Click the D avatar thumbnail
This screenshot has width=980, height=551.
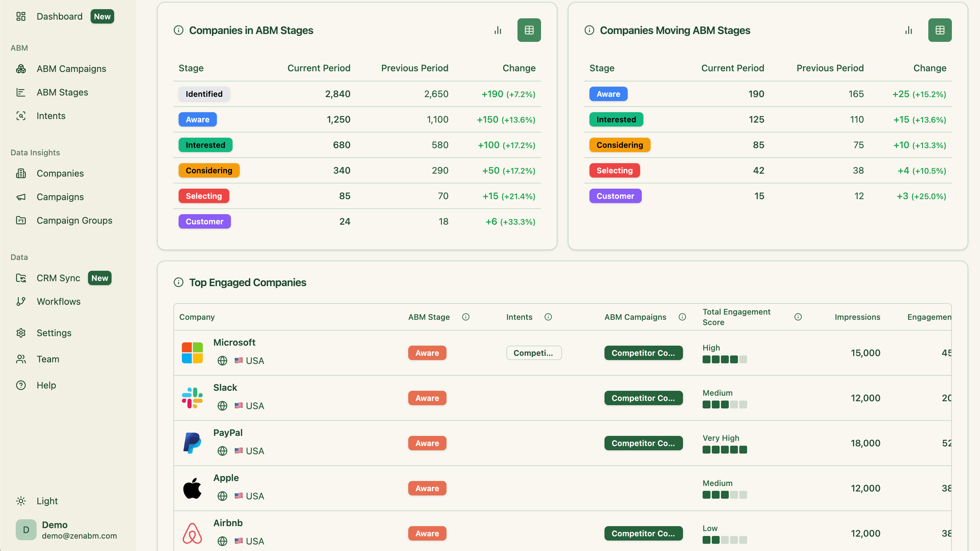[x=26, y=530]
